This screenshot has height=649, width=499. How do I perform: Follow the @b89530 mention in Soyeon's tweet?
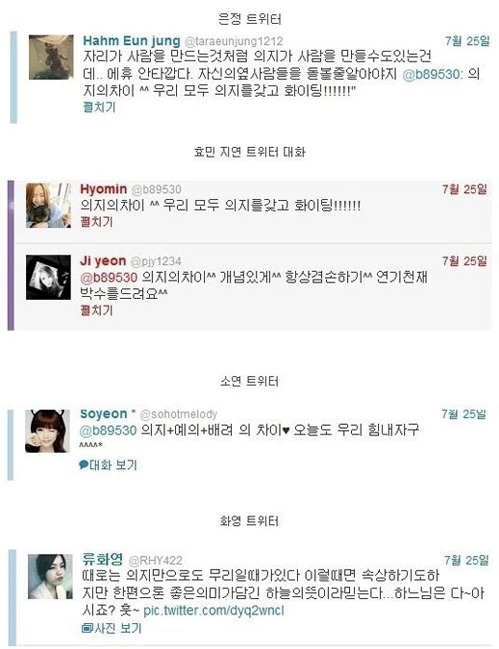pyautogui.click(x=108, y=430)
